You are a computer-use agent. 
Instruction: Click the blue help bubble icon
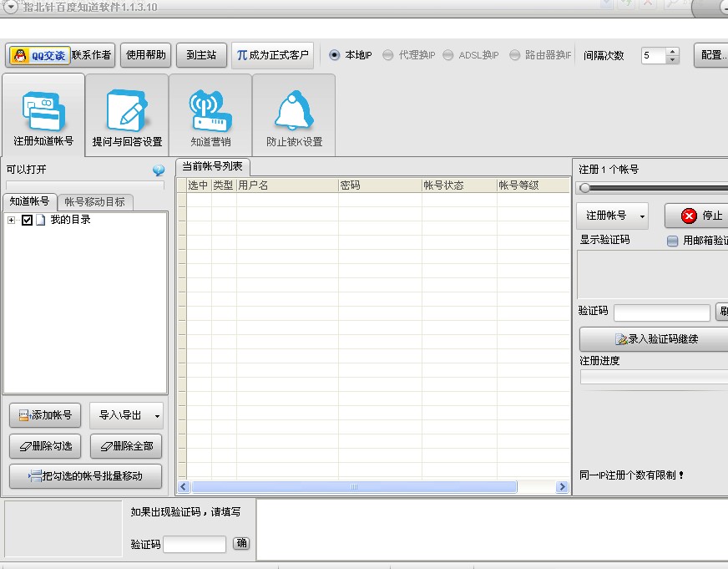point(159,170)
